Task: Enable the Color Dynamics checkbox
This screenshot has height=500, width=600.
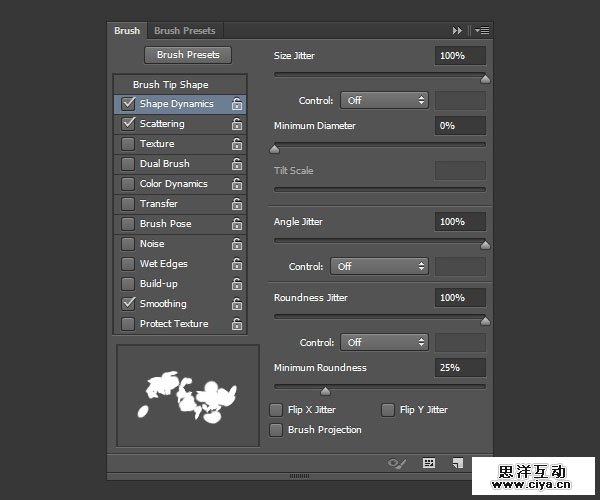Action: [x=128, y=184]
